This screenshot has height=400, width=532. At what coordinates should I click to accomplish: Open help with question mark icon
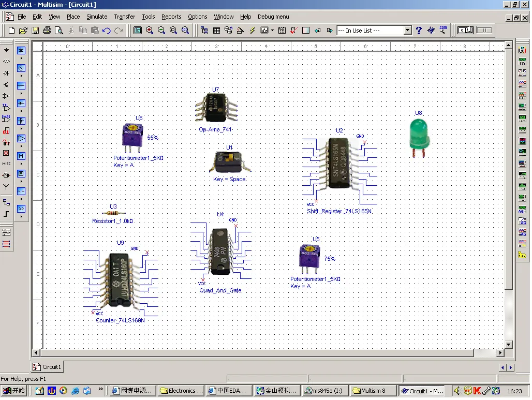419,31
